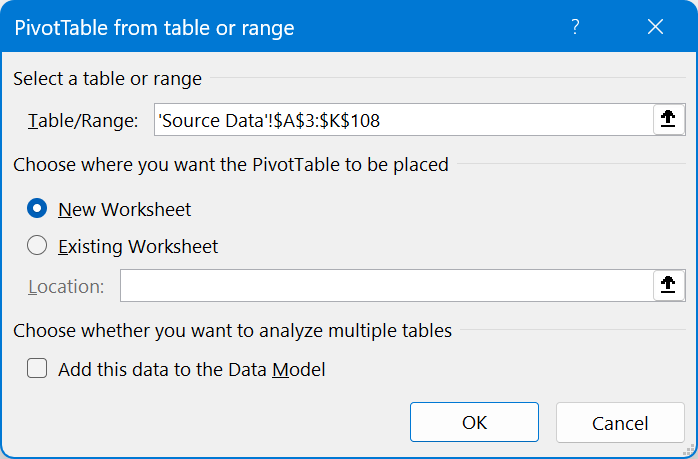Click the dialog title 'PivotTable from table or range'
The width and height of the screenshot is (698, 459).
pos(154,28)
